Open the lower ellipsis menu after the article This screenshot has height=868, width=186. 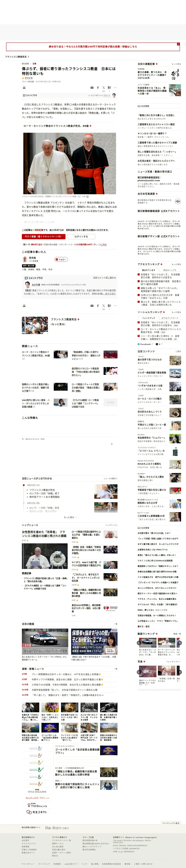pos(115,306)
